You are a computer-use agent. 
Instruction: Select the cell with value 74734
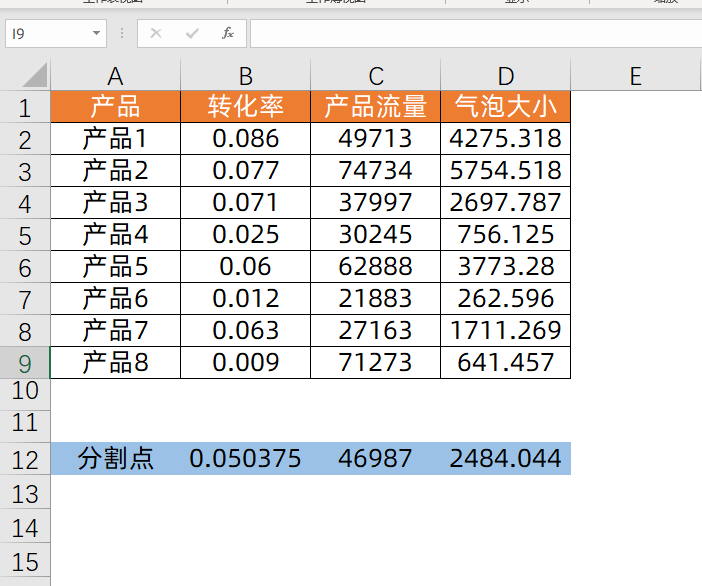(x=375, y=171)
